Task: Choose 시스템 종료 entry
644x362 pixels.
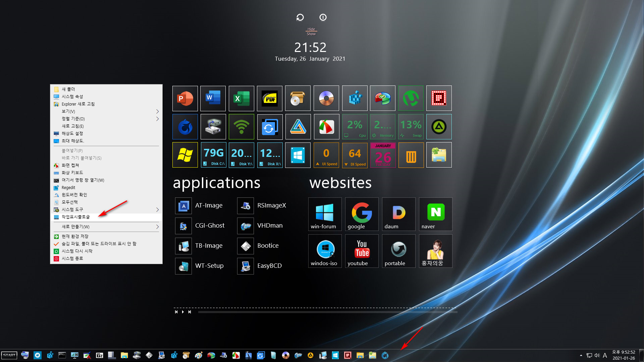Action: coord(106,258)
